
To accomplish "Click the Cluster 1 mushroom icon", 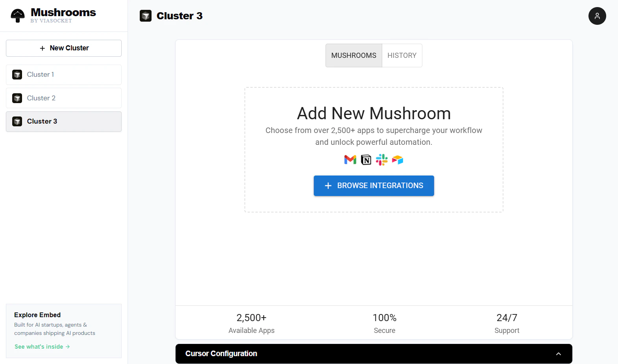I will [x=17, y=74].
